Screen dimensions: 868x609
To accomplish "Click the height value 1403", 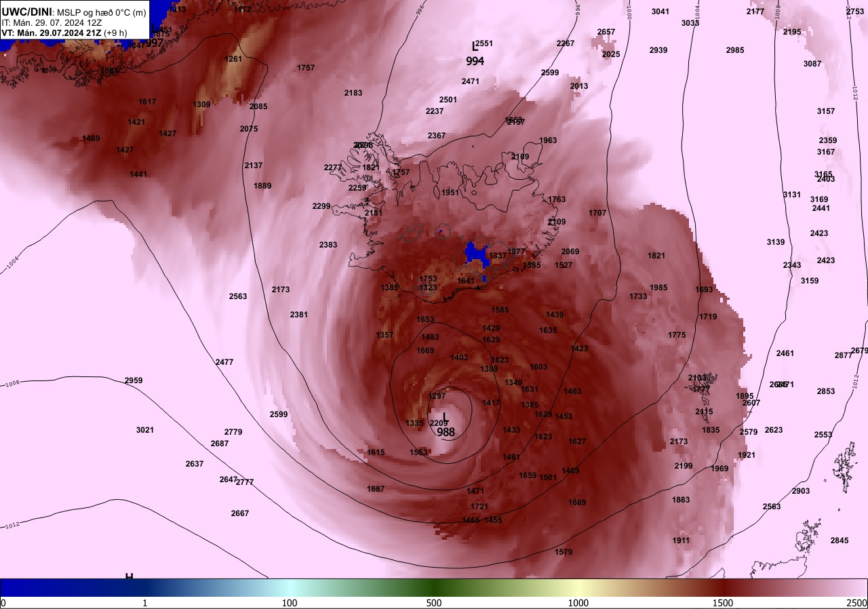I will coord(459,357).
